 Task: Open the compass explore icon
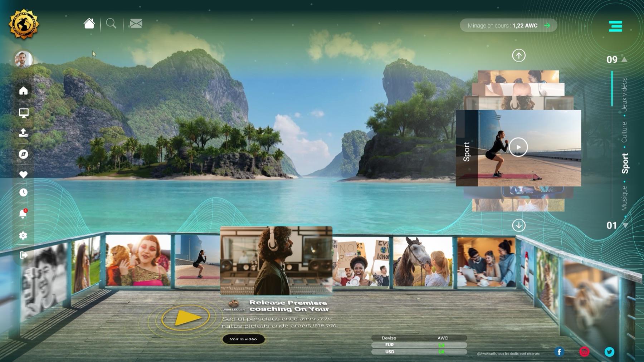24,154
